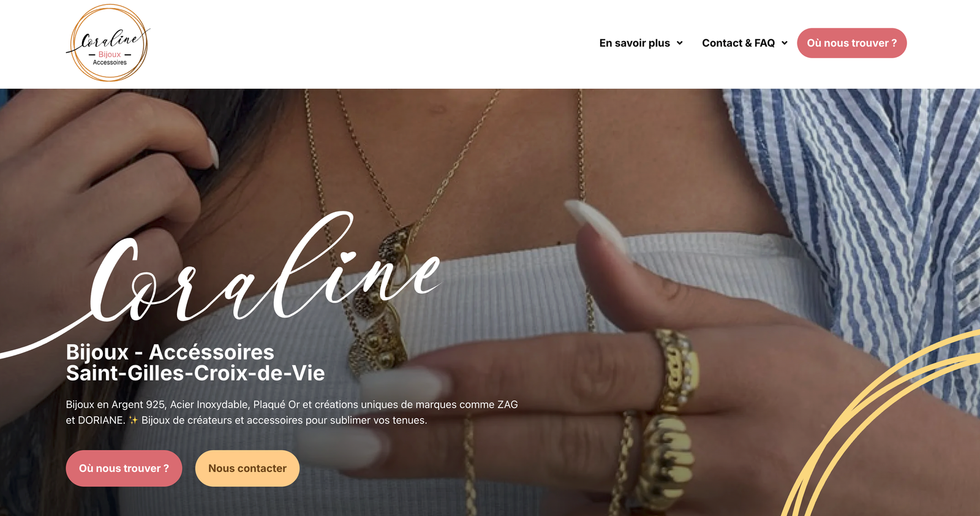Click the word Accessoires inside the logo
The width and height of the screenshot is (980, 516).
coord(110,63)
